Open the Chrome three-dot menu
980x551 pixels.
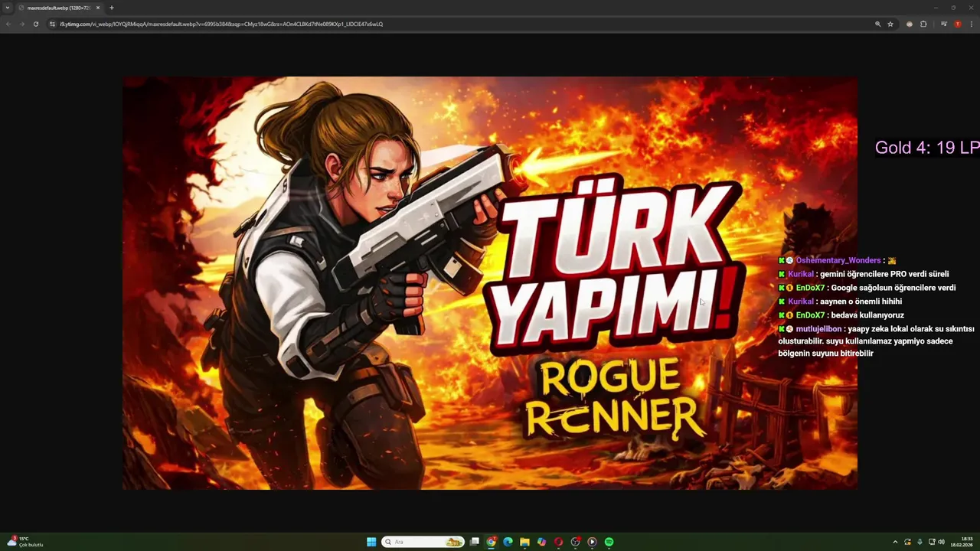971,24
